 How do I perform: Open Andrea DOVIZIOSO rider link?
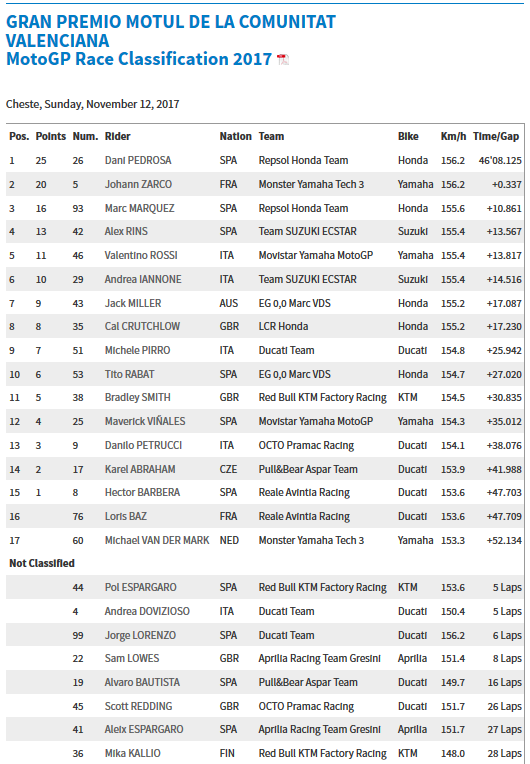(x=147, y=611)
